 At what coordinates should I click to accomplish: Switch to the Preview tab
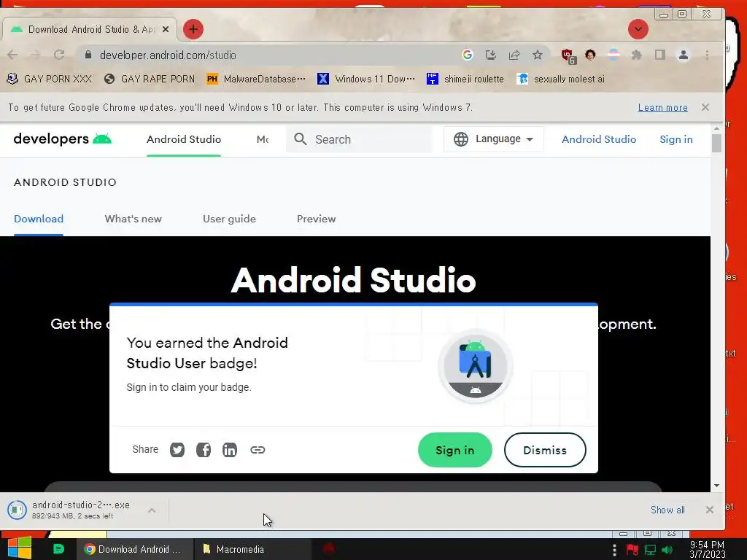317,219
